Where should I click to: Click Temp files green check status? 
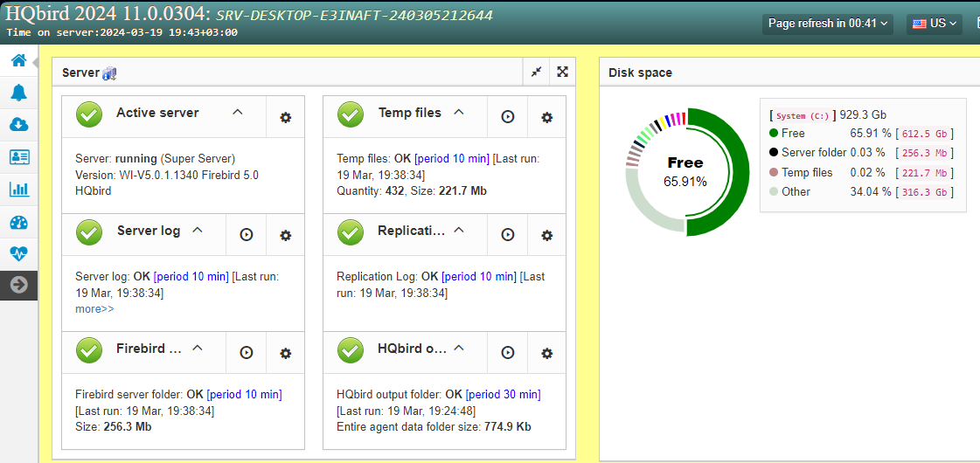(351, 115)
